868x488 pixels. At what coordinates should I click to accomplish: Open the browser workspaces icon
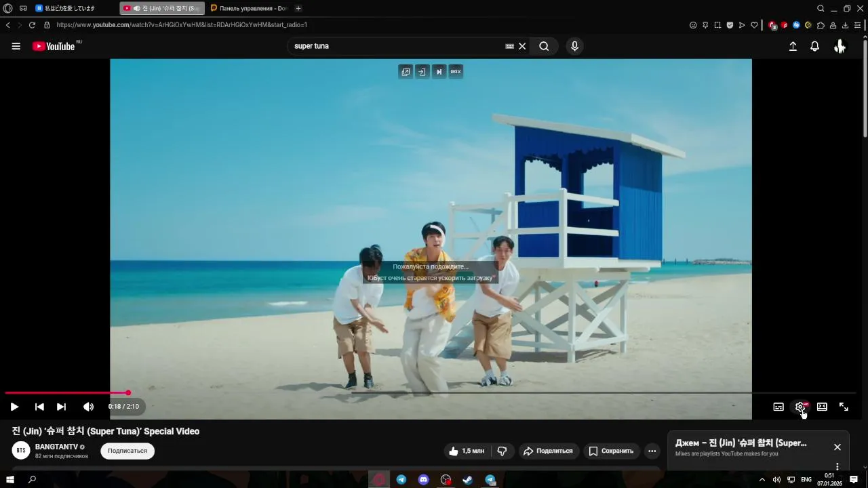click(23, 8)
